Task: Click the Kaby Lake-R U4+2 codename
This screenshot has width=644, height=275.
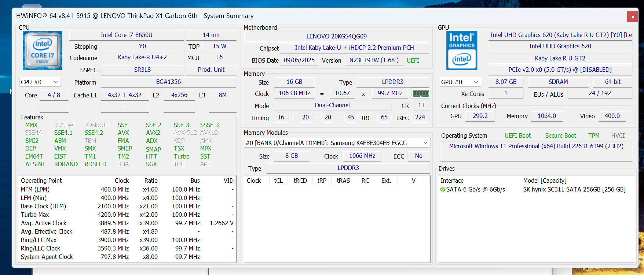Action: tap(142, 57)
